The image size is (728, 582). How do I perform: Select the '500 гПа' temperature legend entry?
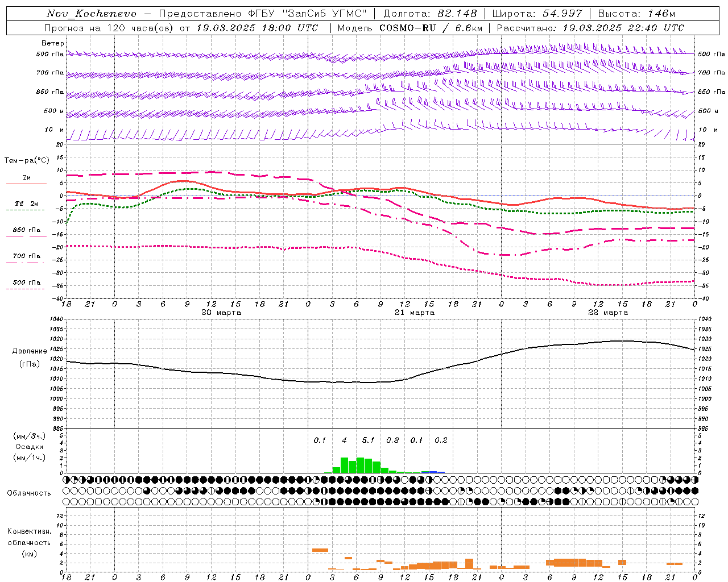(27, 282)
